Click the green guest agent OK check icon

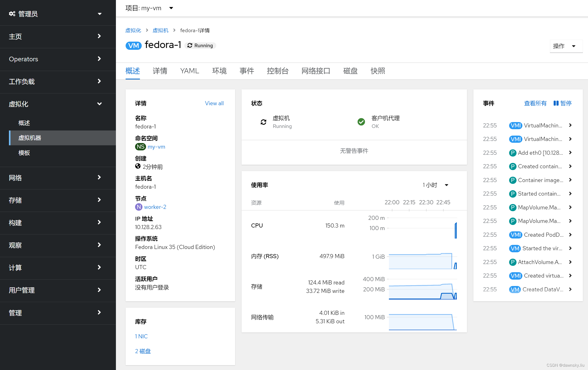tap(361, 122)
